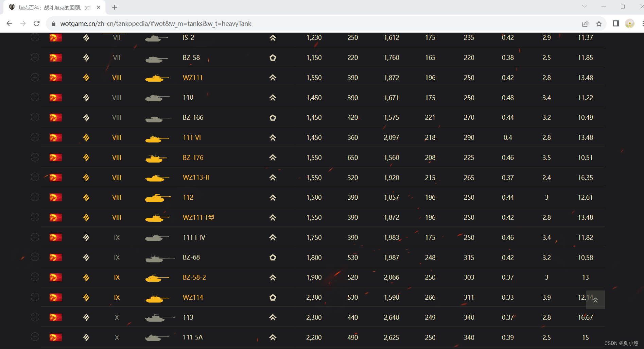This screenshot has width=644, height=349.
Task: Click the 16.35 value for WZ113-II
Action: (x=585, y=177)
